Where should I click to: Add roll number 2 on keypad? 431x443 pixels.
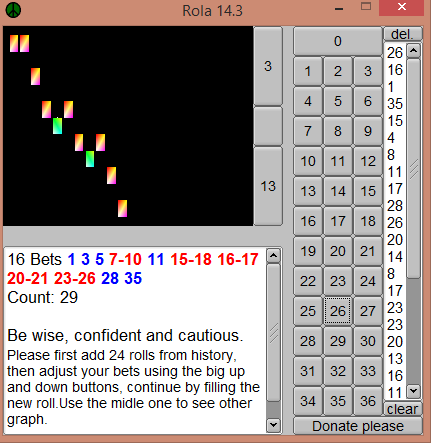point(338,71)
